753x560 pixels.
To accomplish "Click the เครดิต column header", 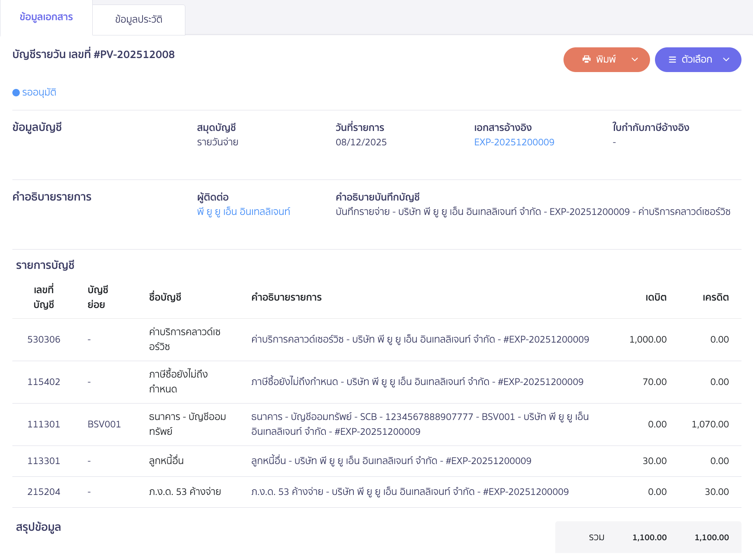I will tap(716, 297).
